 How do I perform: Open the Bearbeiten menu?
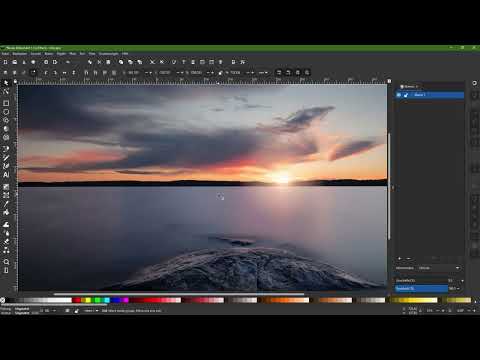tap(20, 53)
